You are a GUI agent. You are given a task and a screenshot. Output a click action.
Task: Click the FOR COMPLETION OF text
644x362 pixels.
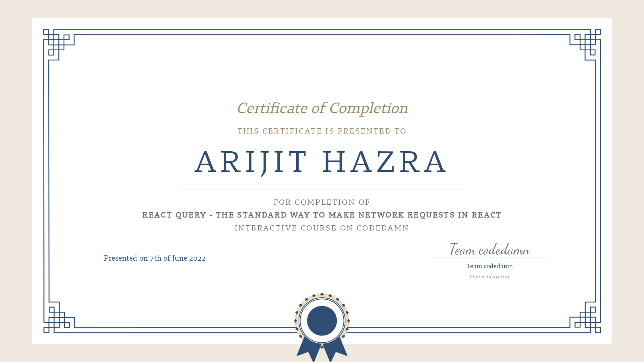click(322, 202)
